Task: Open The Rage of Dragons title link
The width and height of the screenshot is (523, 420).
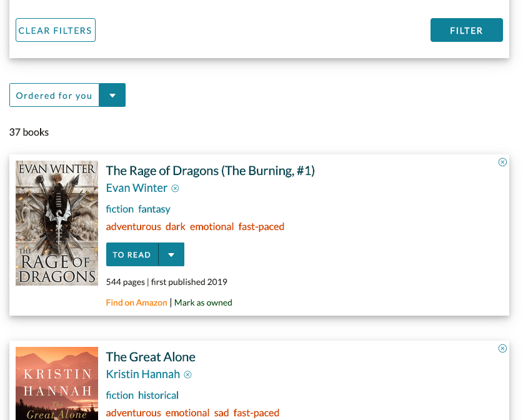Action: pos(210,171)
